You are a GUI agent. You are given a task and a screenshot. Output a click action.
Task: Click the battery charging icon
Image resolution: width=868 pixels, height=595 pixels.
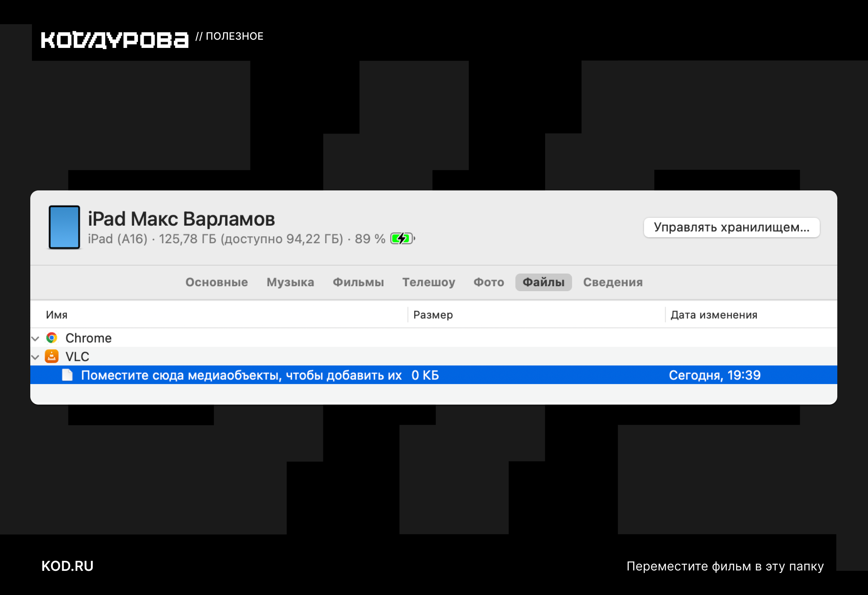point(403,238)
